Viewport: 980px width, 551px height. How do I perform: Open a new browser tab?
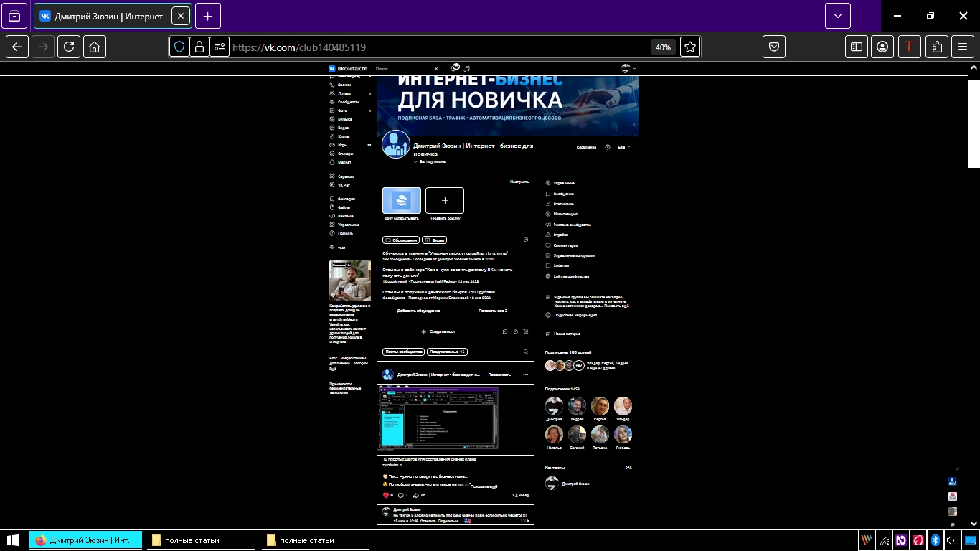coord(208,16)
